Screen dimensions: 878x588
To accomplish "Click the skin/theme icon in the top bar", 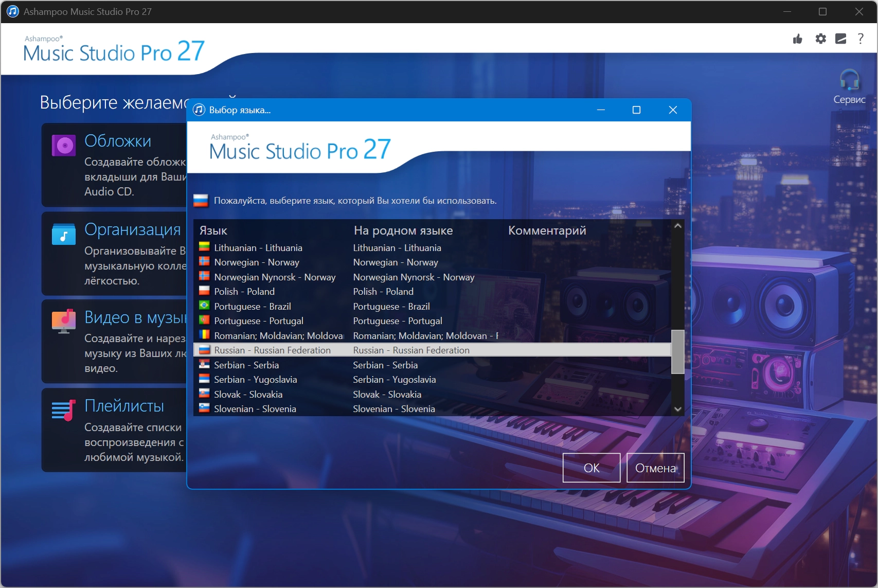I will pyautogui.click(x=841, y=39).
